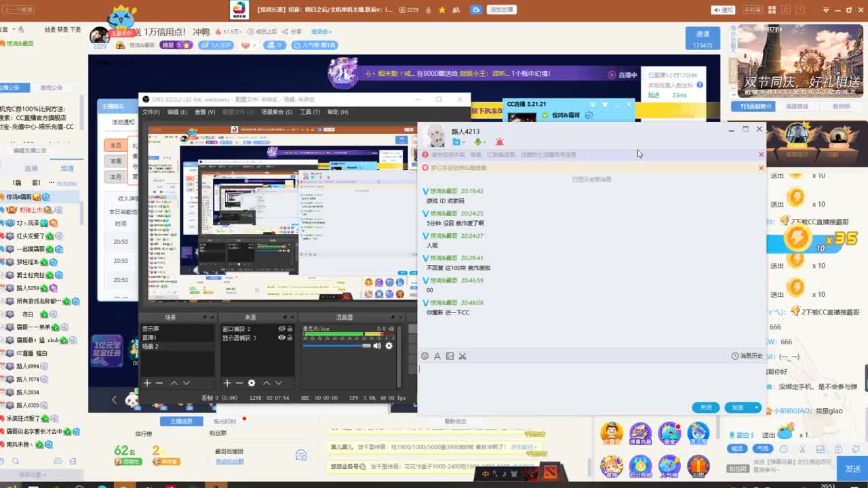Switch to 排行榜 tab below stream
The width and height of the screenshot is (868, 488).
(143, 434)
